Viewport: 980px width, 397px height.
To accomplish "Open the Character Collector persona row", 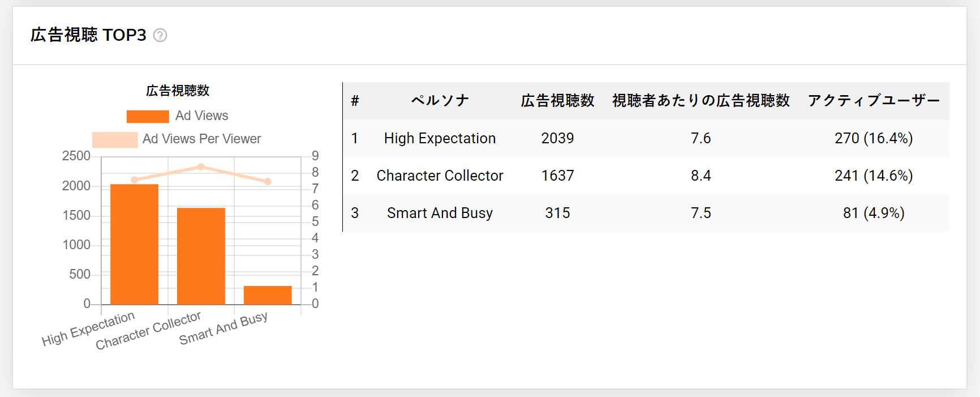I will 646,176.
